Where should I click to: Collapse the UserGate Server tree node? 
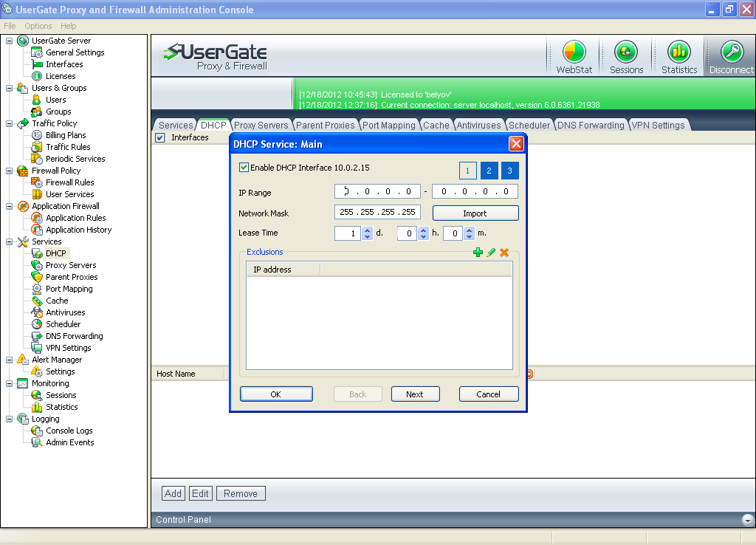coord(9,41)
